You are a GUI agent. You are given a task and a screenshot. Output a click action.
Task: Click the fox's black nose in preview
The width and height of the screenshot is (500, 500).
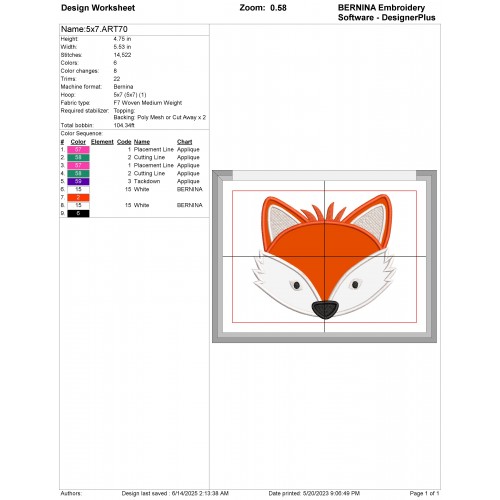click(325, 309)
